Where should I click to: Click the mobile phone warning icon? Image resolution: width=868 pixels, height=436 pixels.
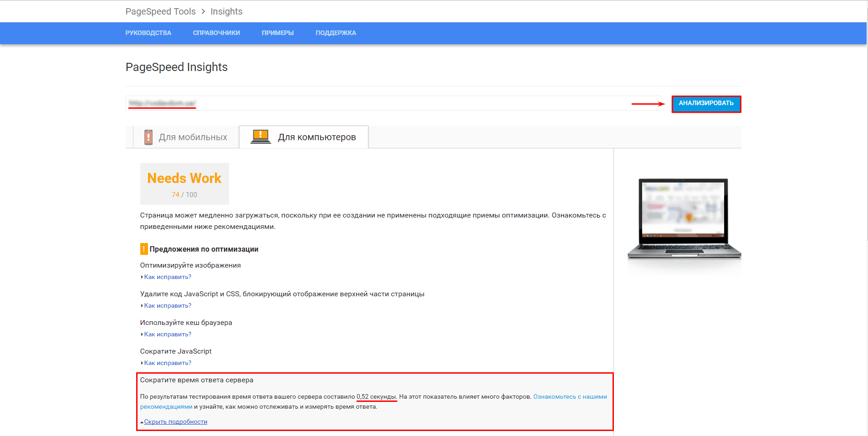click(148, 137)
